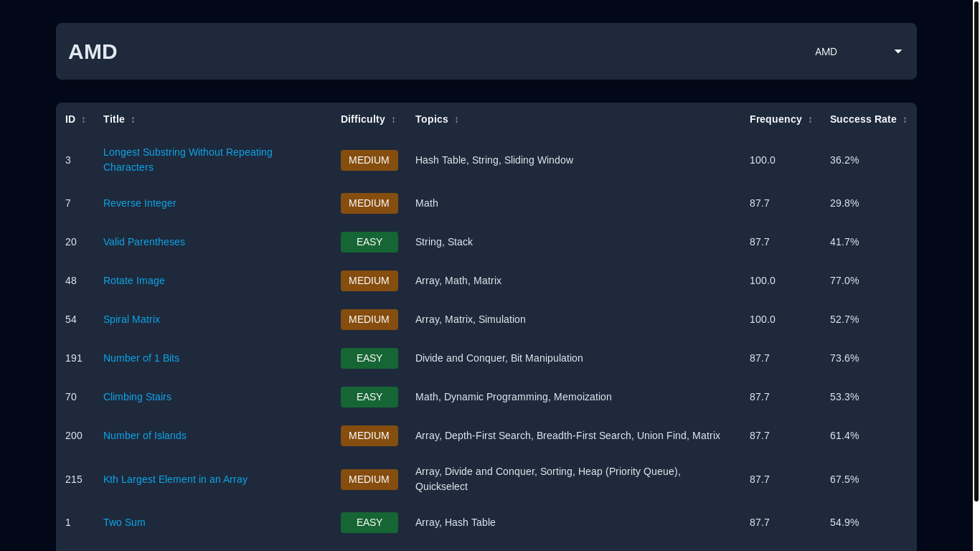
Task: Click topics 'Array, Hash Table'
Action: pyautogui.click(x=456, y=522)
